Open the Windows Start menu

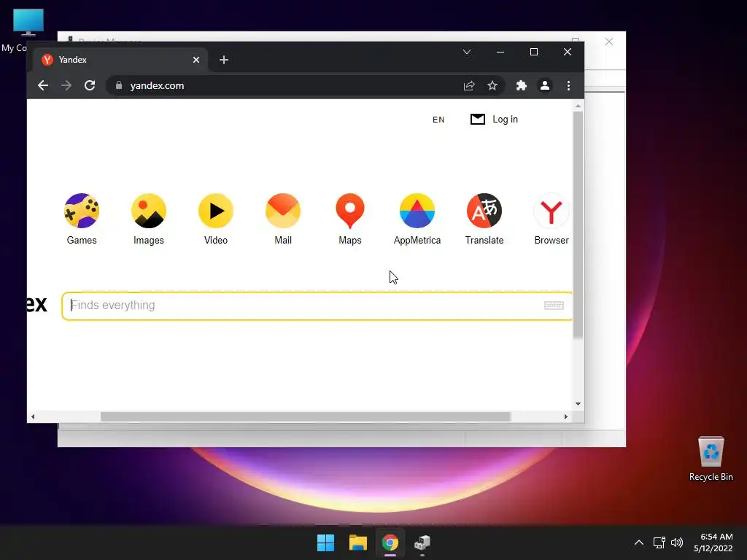pyautogui.click(x=326, y=542)
